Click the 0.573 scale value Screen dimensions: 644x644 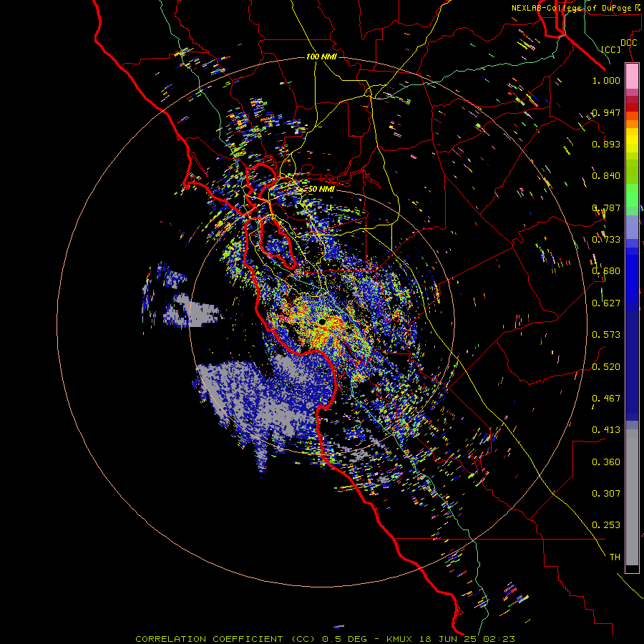coord(606,335)
